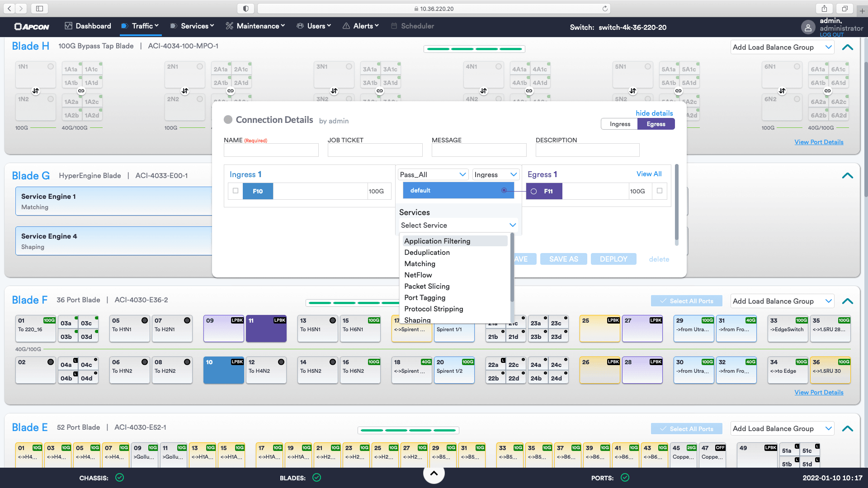
Task: Click the View All egress link
Action: point(649,174)
